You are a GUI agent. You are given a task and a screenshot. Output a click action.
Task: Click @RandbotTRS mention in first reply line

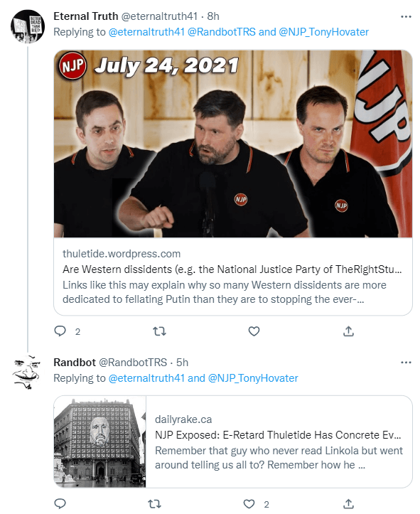[222, 32]
